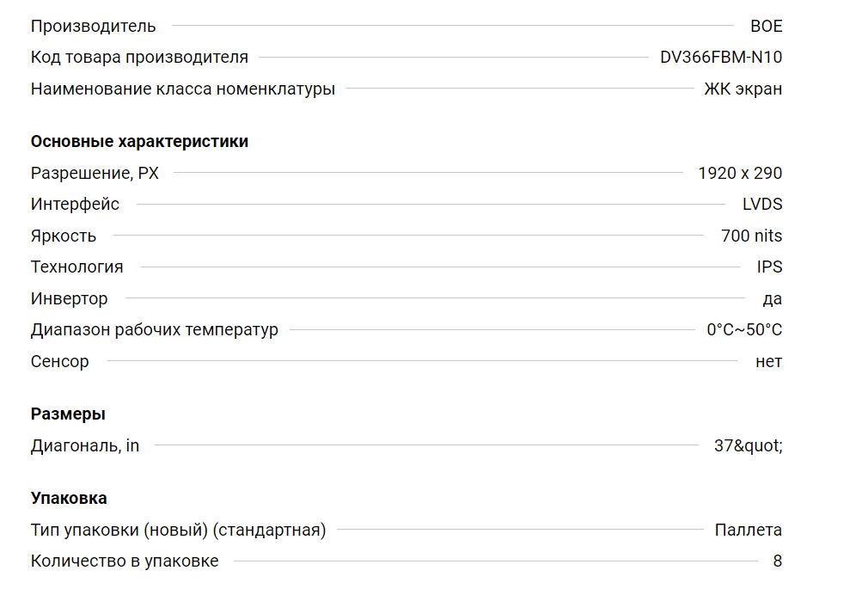This screenshot has height=595, width=868.
Task: Click the brightness value 700 nits
Action: pos(751,236)
